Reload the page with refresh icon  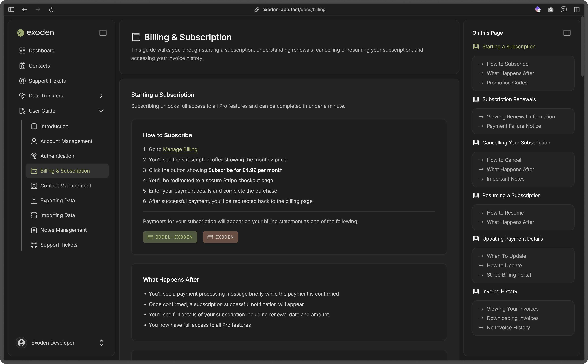click(51, 10)
